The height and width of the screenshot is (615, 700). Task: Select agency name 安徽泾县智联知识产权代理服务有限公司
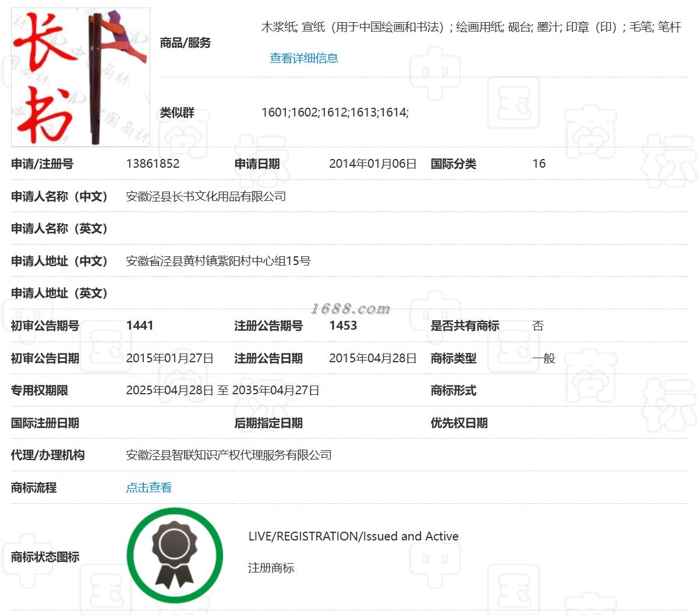point(229,455)
